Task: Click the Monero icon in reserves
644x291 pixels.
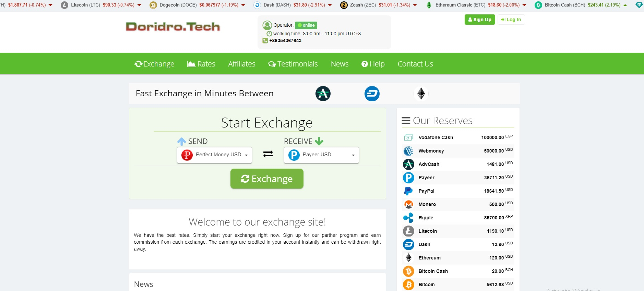Action: (408, 204)
